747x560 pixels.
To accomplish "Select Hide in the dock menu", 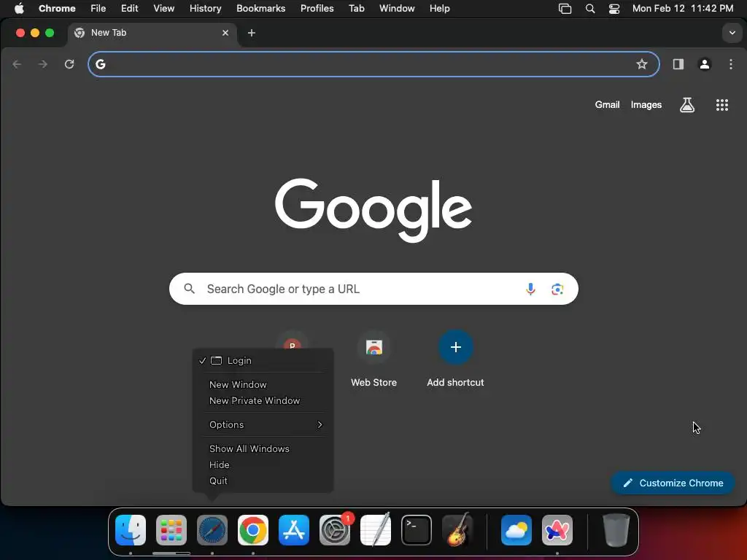I will tap(263, 464).
